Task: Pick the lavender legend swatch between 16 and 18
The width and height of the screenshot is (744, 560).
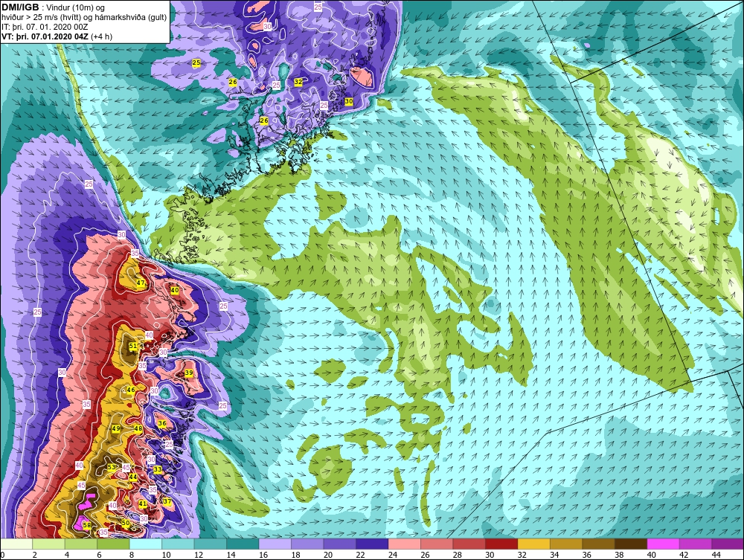Action: 275,544
